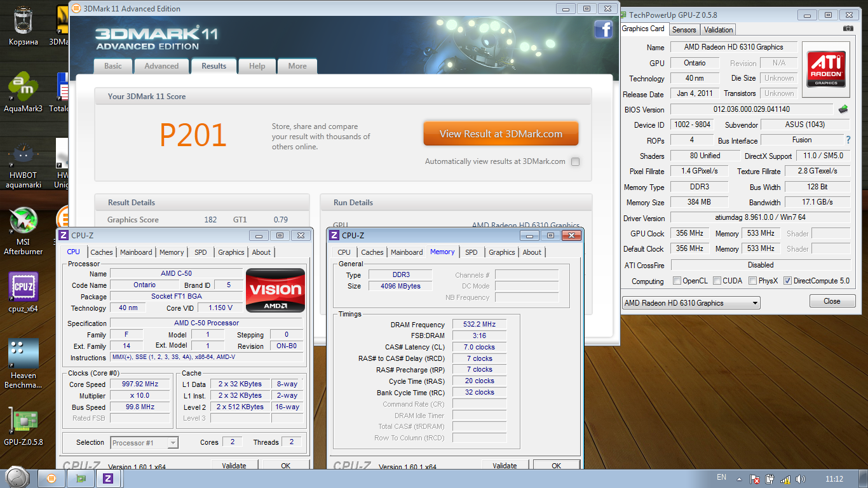Viewport: 868px width, 488px height.
Task: Click the 11:12 taskbar clock
Action: [834, 479]
